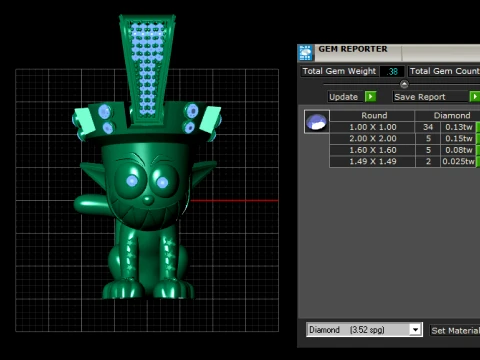Image resolution: width=480 pixels, height=360 pixels.
Task: Click the count cell 2 in the 1.49 row
Action: click(428, 161)
